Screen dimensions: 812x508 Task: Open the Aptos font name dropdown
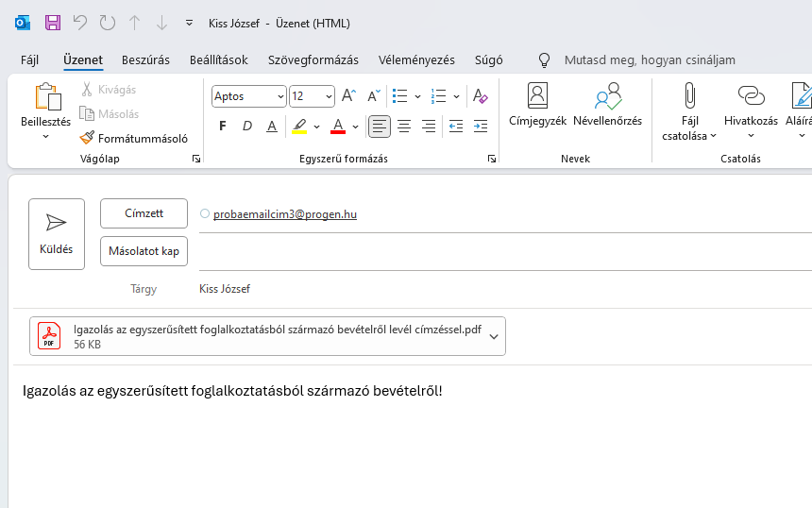[280, 96]
